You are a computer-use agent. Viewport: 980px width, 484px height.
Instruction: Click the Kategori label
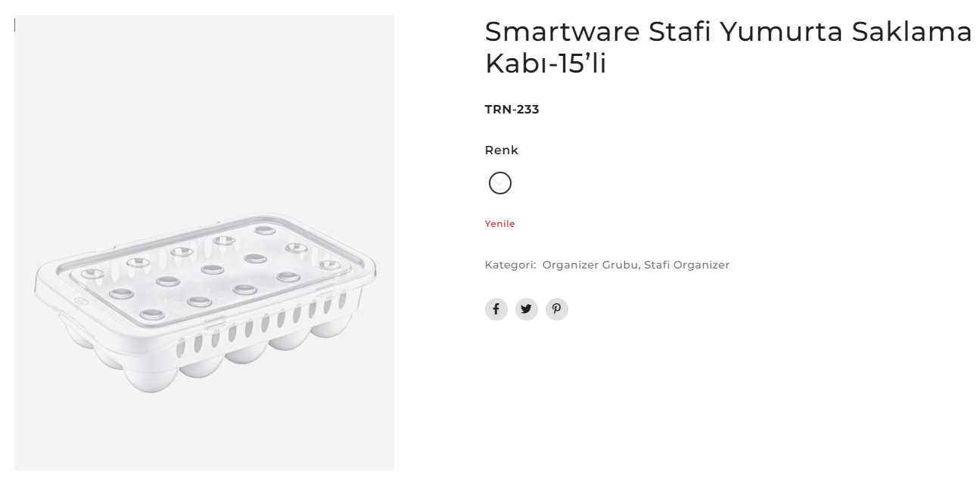[x=510, y=265]
